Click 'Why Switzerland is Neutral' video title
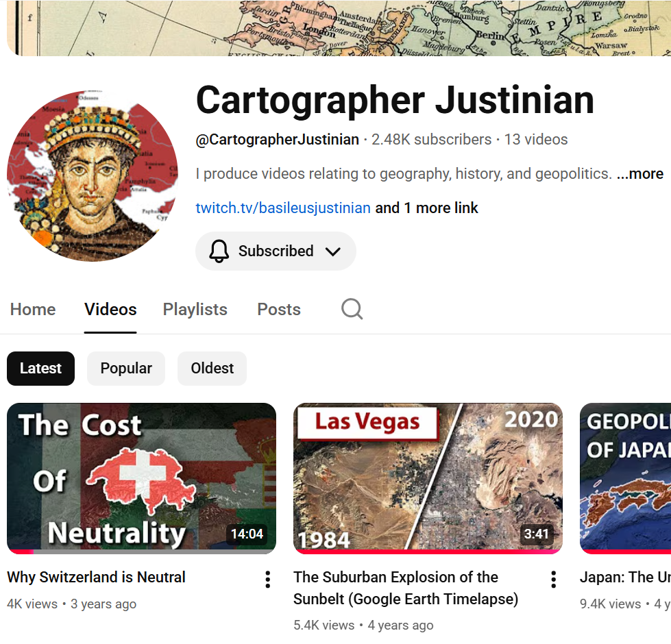 coord(96,577)
